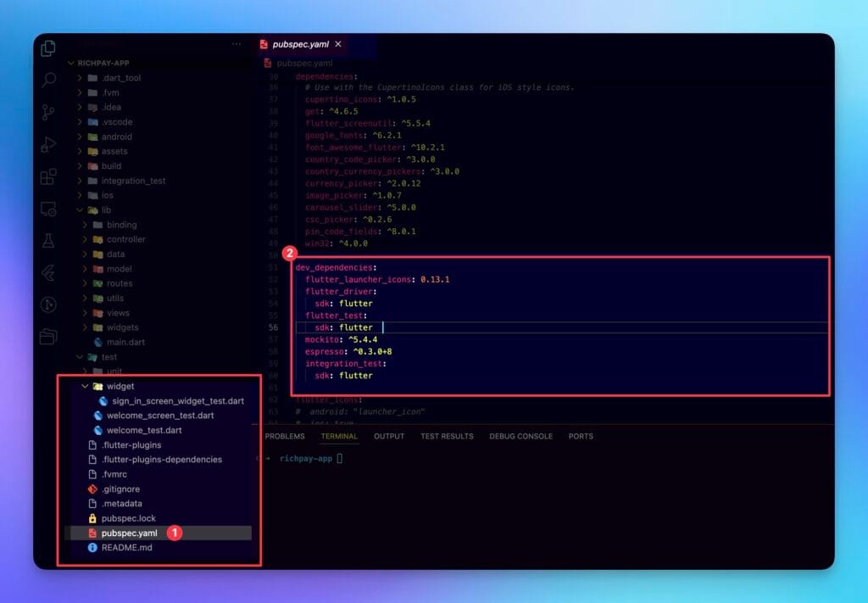Click the main.dart Dart file icon

[x=98, y=342]
